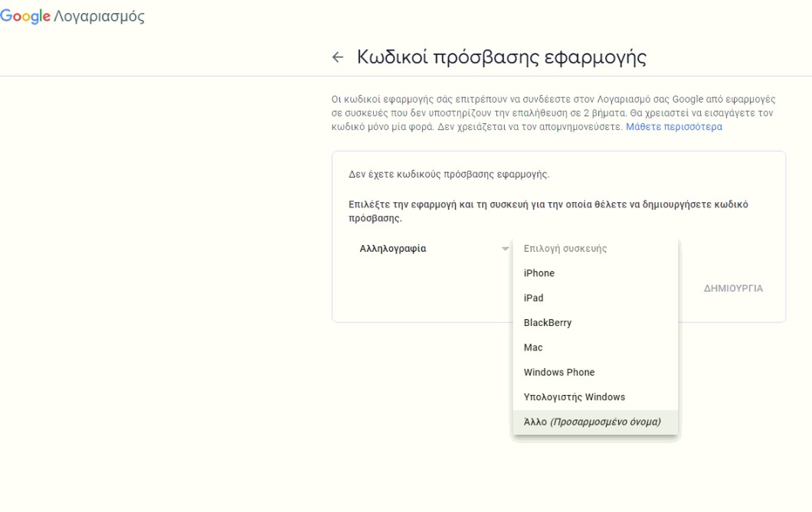Select Άλλο (Προσαρμοσμένο όνομα) option
The height and width of the screenshot is (512, 812).
[595, 422]
